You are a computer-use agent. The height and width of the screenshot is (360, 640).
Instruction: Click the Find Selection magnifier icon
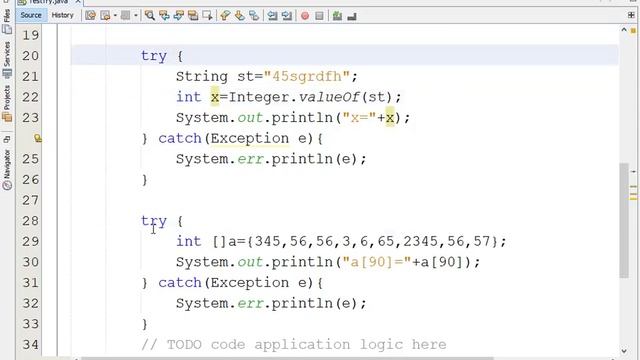150,16
